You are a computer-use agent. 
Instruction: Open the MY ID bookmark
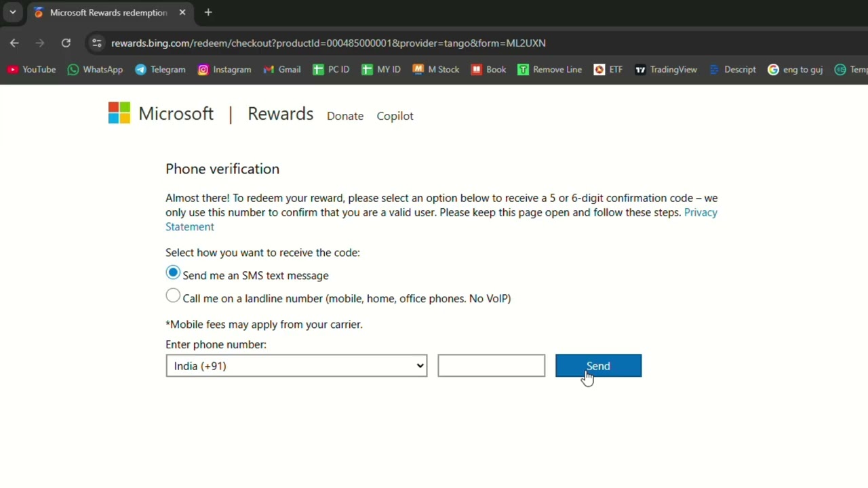tap(380, 70)
